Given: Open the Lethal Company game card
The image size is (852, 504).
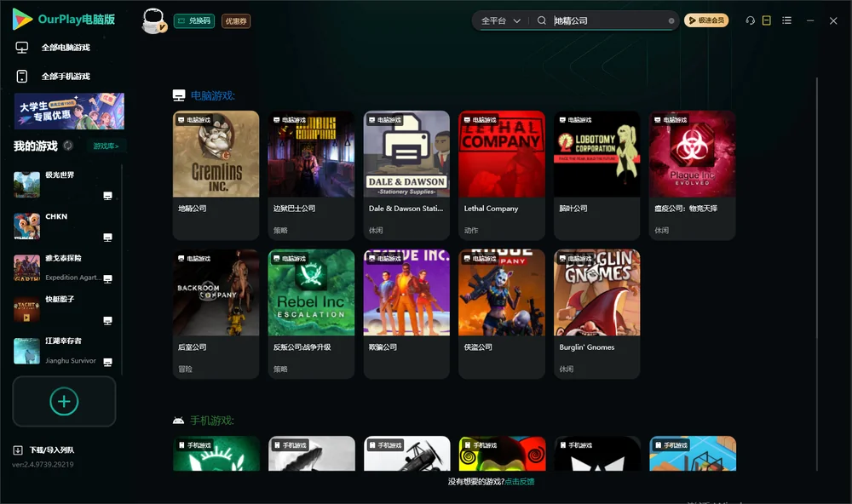Looking at the screenshot, I should pyautogui.click(x=502, y=175).
